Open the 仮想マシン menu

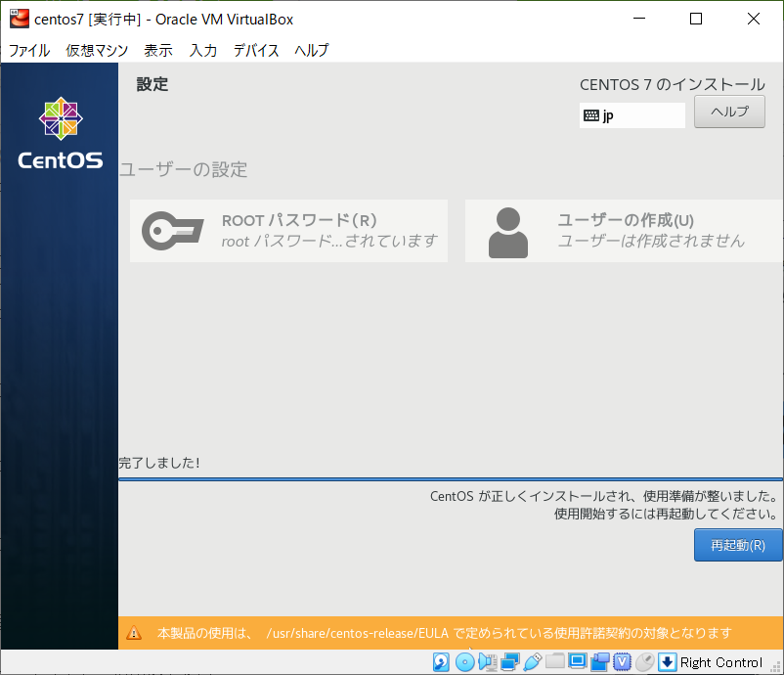point(97,51)
